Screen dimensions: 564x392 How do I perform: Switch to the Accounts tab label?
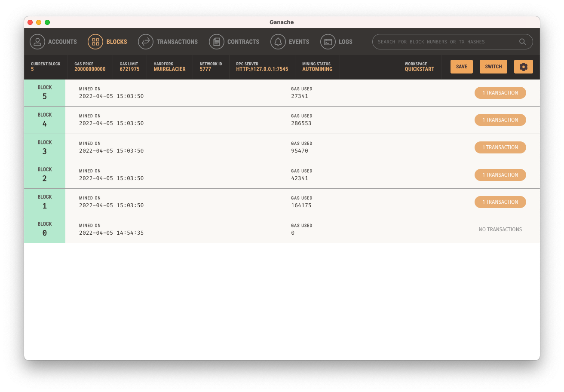[62, 42]
